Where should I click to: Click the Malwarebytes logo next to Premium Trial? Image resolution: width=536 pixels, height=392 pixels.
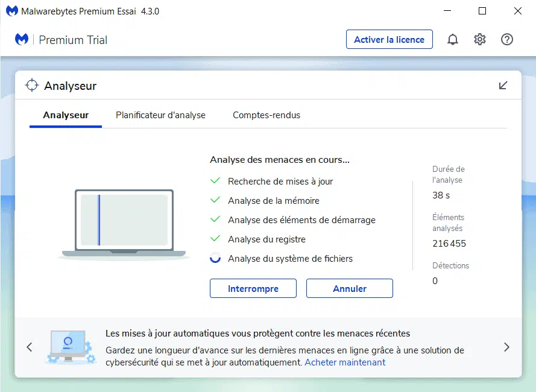[22, 39]
